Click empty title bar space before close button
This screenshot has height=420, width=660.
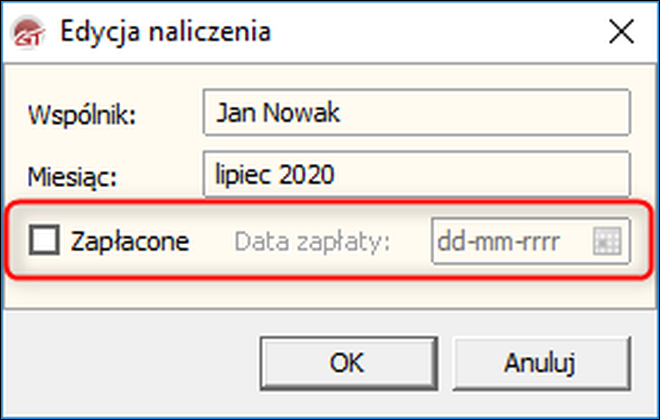pos(450,32)
